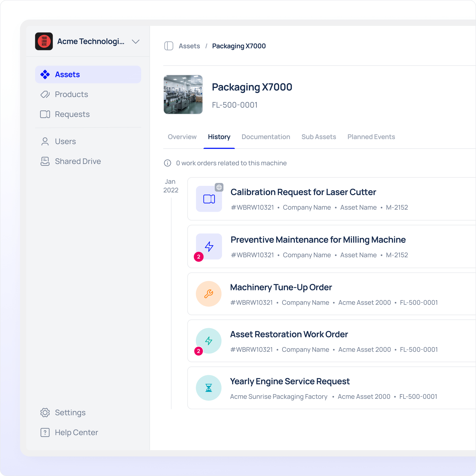This screenshot has width=476, height=476.
Task: Open the Products section in the sidebar
Action: pos(71,94)
